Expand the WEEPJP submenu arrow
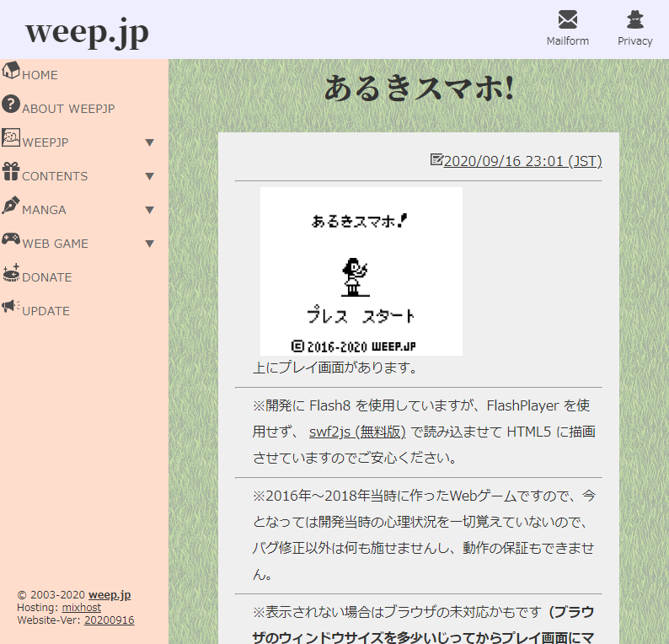Screen dimensions: 669x644 click(149, 142)
